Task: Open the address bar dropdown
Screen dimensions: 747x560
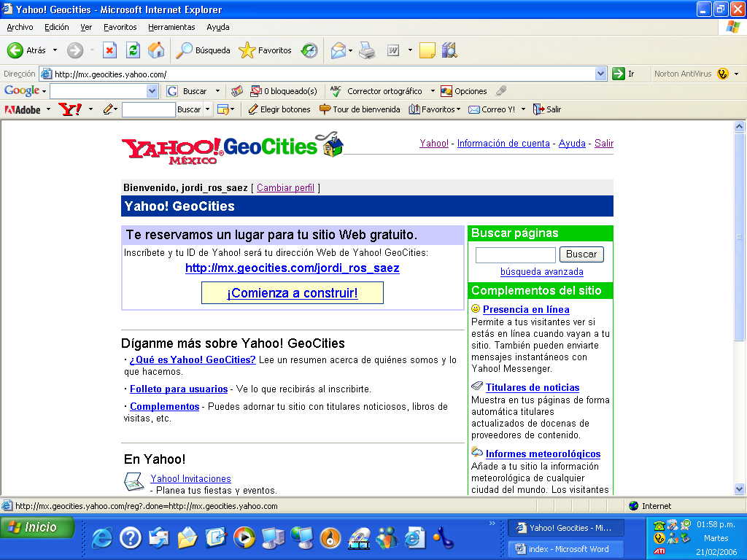Action: (600, 74)
